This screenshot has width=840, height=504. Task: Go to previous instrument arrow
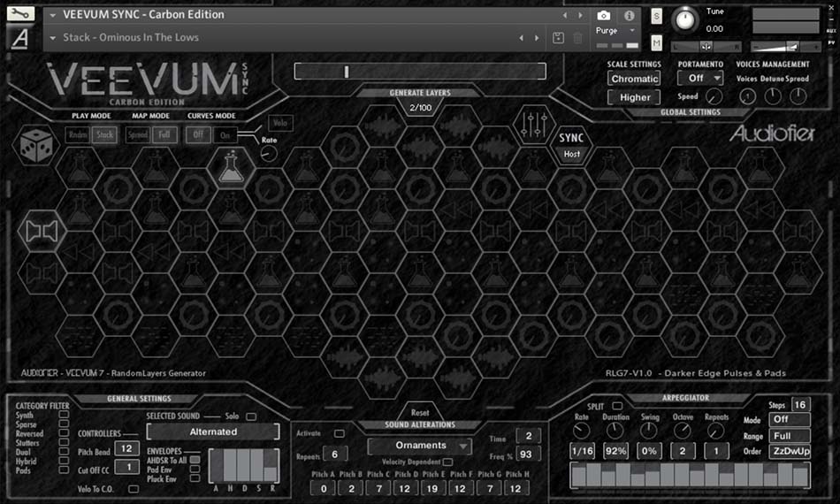565,15
